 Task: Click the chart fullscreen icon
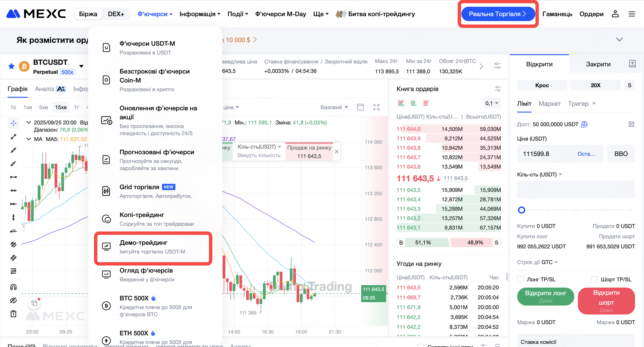point(376,107)
